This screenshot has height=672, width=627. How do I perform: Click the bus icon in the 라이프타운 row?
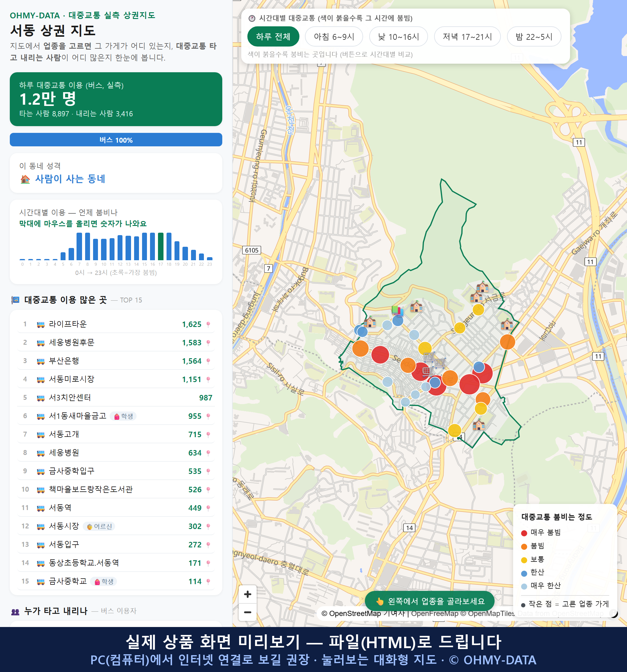(x=40, y=325)
